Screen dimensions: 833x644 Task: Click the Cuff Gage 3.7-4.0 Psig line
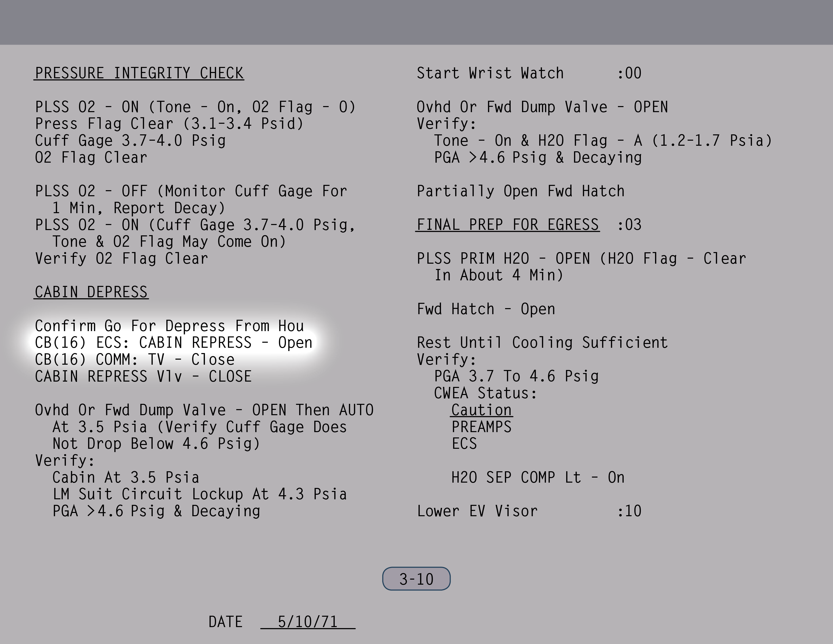[x=131, y=141]
